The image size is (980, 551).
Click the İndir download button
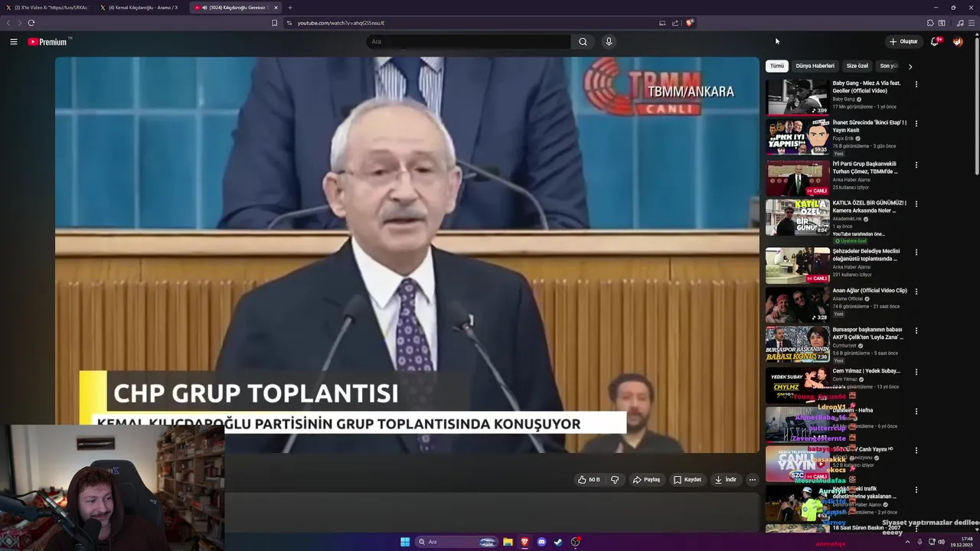725,480
